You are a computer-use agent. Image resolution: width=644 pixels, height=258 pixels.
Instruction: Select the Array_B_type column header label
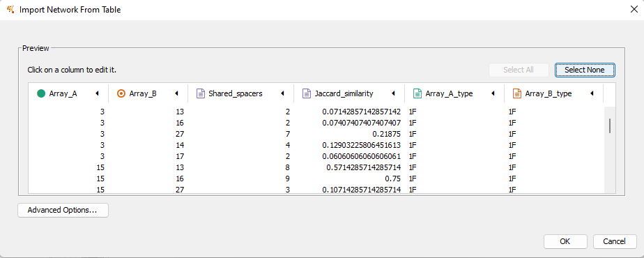tap(549, 93)
